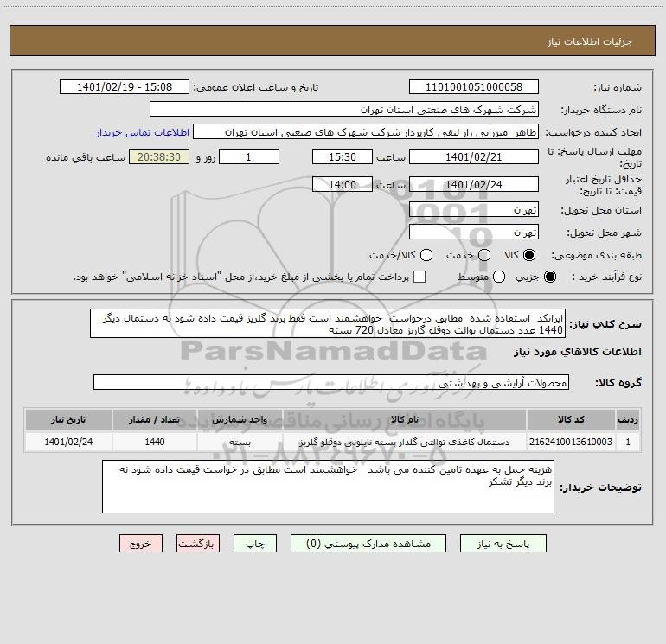The width and height of the screenshot is (666, 644).
Task: Click the خروج exit button
Action: tap(141, 544)
